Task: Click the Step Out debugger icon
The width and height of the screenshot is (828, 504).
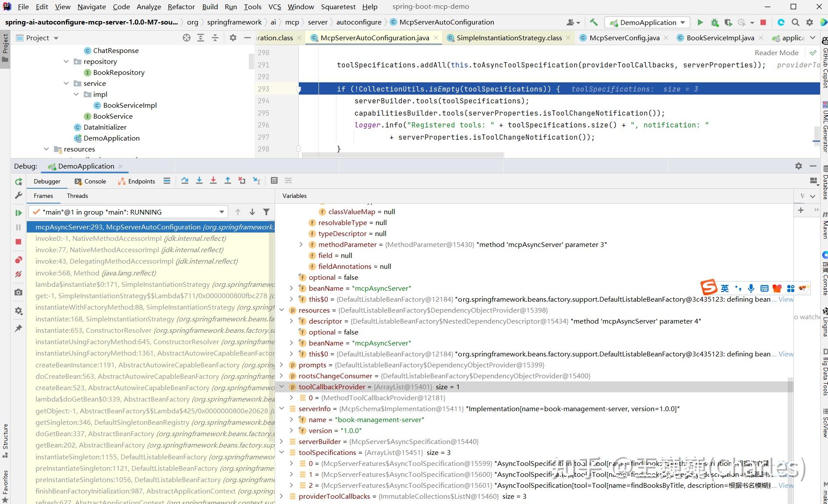Action: pos(228,181)
